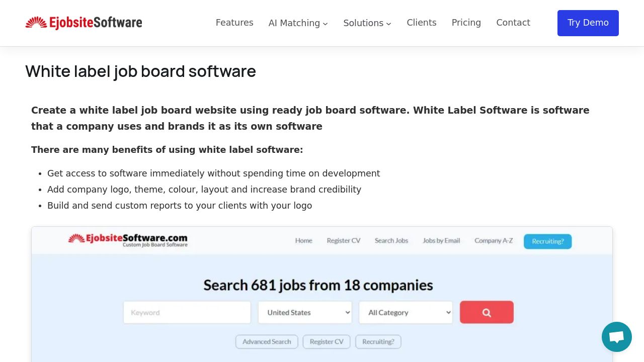Click Search Jobs in the demo header
The height and width of the screenshot is (362, 644).
[x=391, y=240]
